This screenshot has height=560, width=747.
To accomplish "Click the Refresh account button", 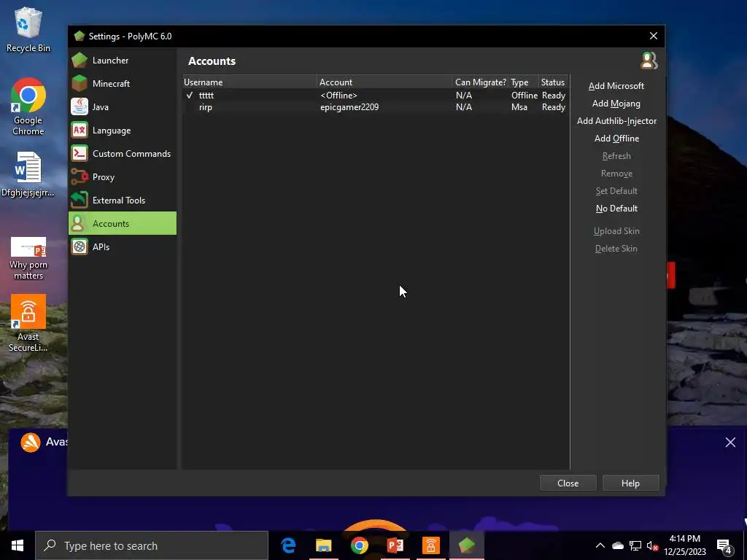I will coord(616,156).
